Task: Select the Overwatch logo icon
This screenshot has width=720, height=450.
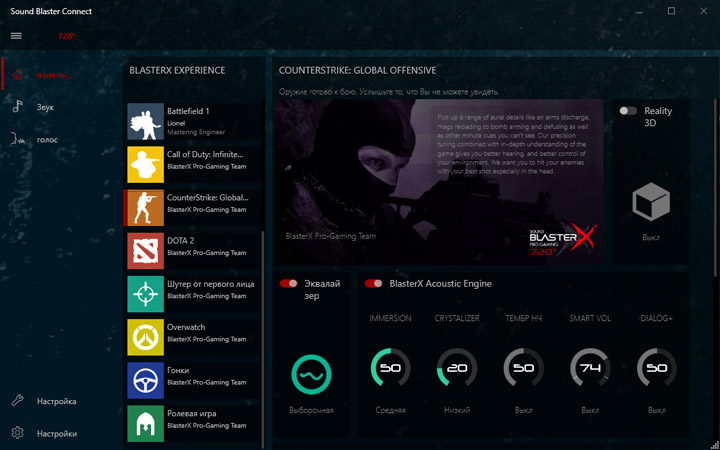Action: point(146,337)
